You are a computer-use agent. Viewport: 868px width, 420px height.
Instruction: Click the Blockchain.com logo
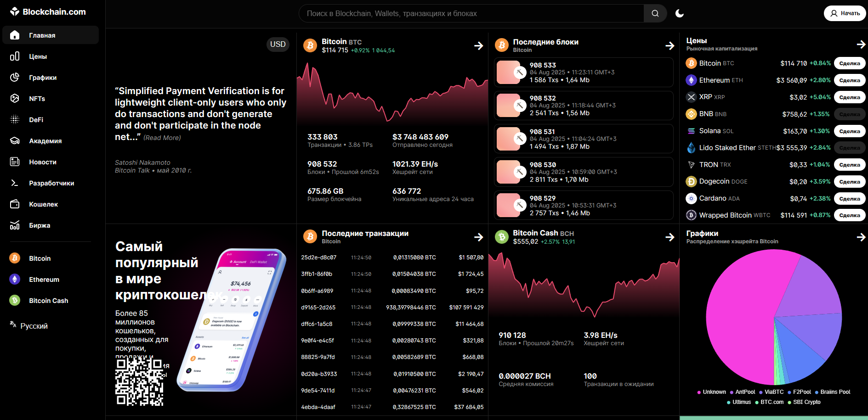point(48,11)
